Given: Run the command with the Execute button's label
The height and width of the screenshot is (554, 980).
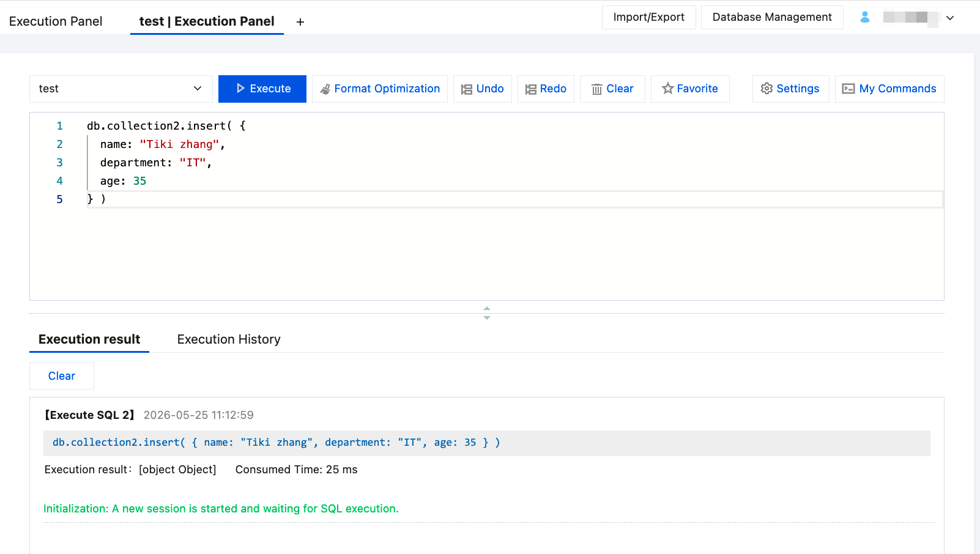Looking at the screenshot, I should coord(270,89).
